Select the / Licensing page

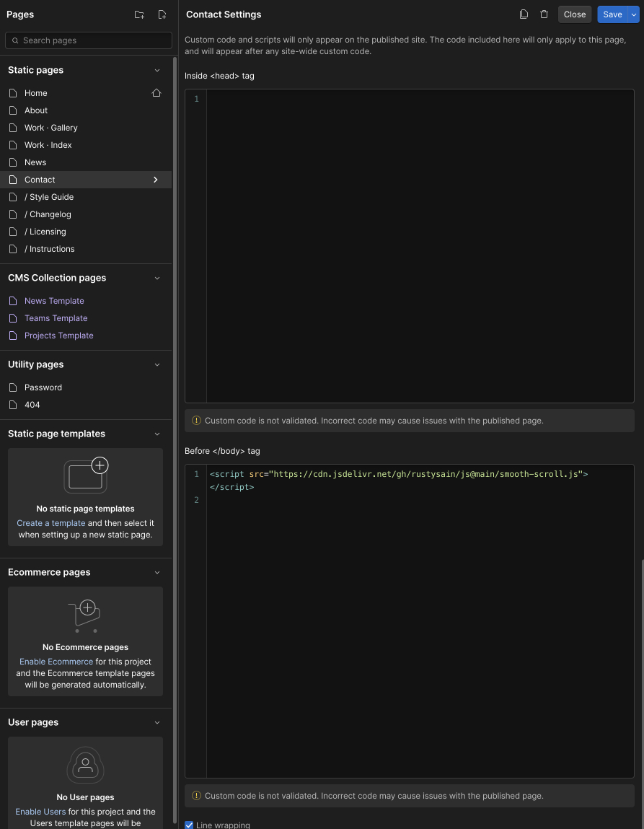tap(45, 232)
